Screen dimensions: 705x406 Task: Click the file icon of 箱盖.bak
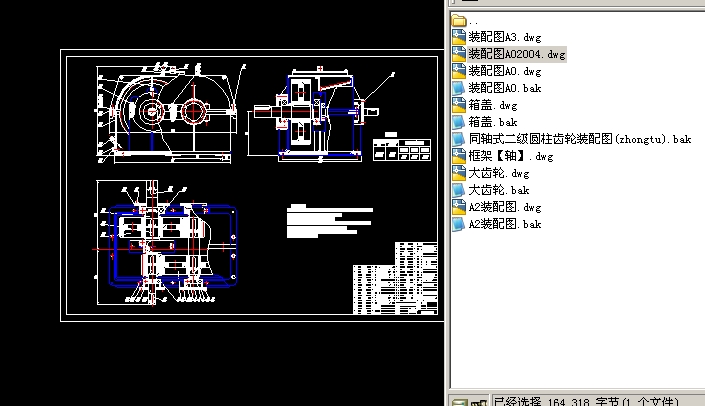point(459,122)
